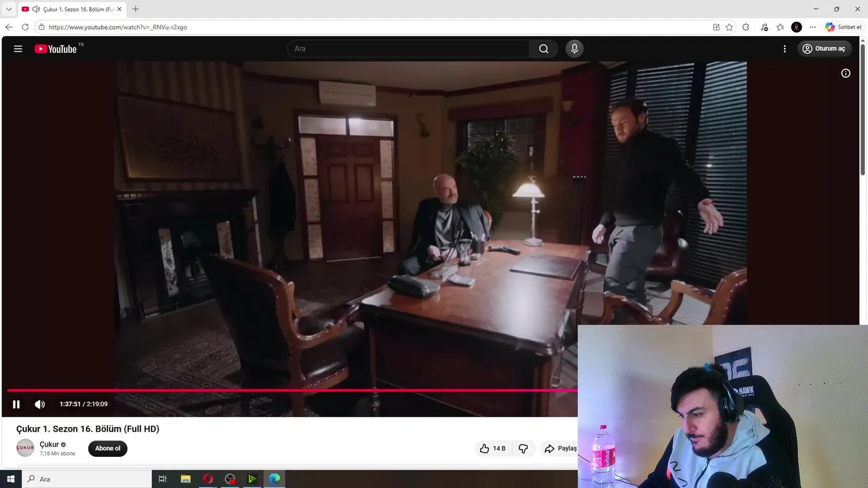This screenshot has height=488, width=868.
Task: Show video info card icon
Action: click(846, 73)
